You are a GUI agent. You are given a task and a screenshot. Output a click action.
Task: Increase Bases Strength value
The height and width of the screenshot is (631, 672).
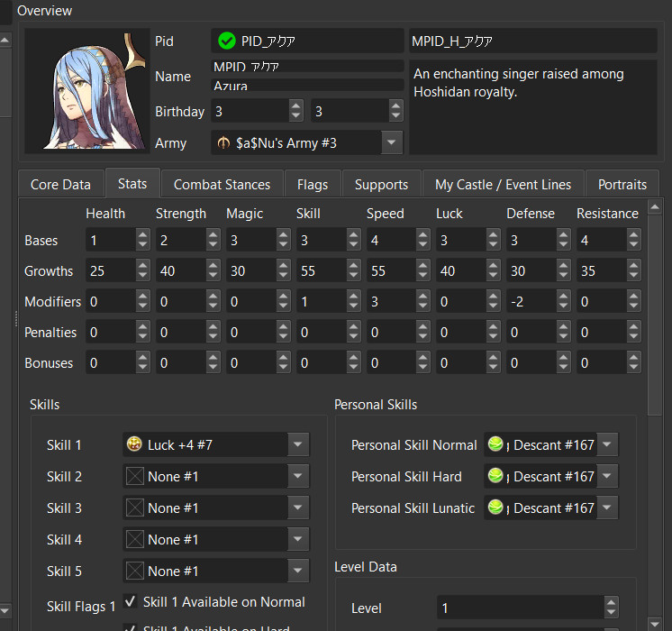[x=213, y=234]
